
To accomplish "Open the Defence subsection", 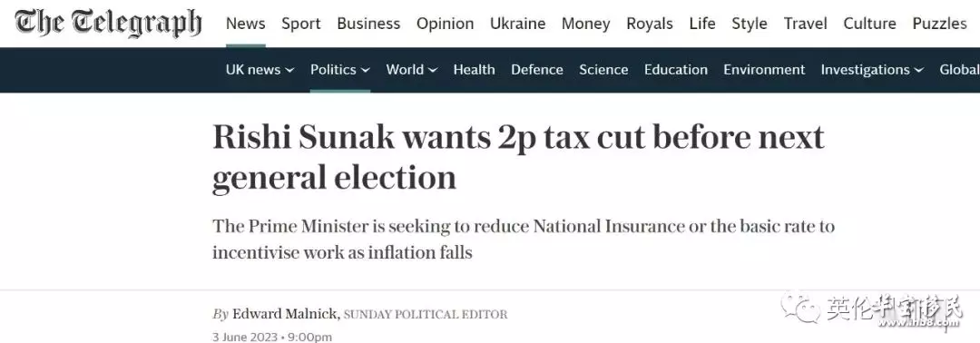I will (537, 70).
